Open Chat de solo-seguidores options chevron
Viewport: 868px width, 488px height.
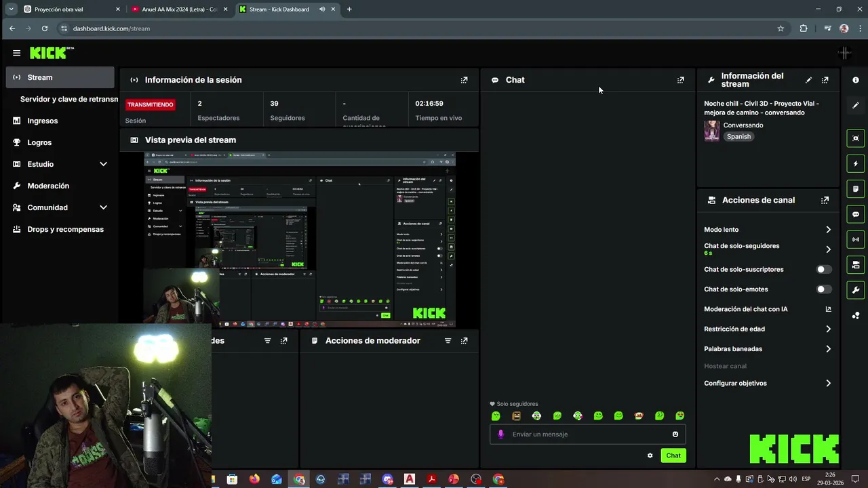click(828, 249)
